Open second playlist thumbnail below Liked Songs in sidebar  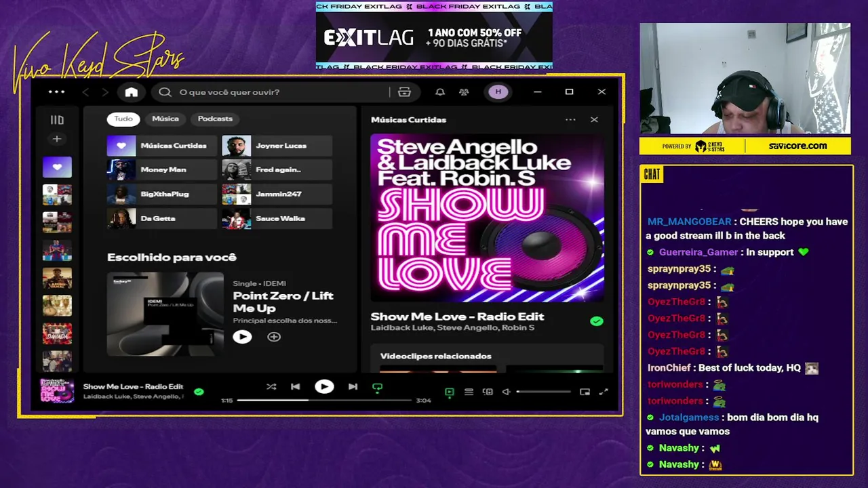[57, 222]
